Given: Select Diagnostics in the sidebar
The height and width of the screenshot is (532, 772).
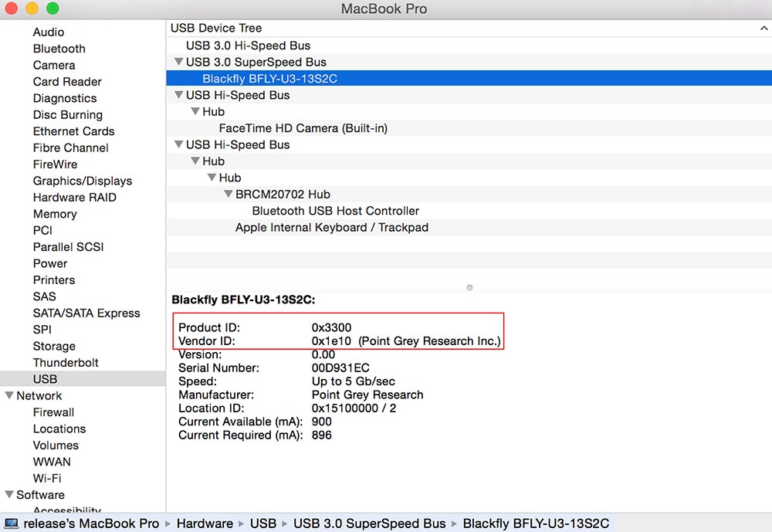Looking at the screenshot, I should (x=65, y=99).
